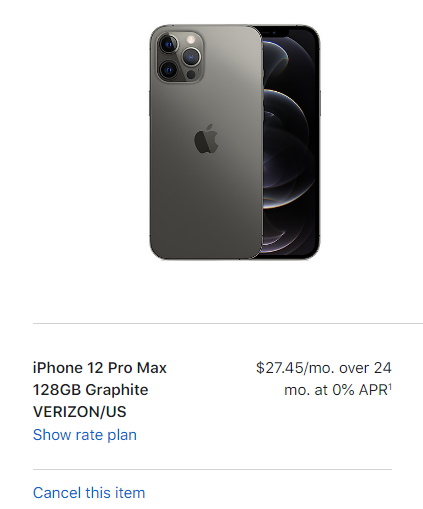Click the right-side camera lens
The width and height of the screenshot is (423, 509).
(191, 57)
